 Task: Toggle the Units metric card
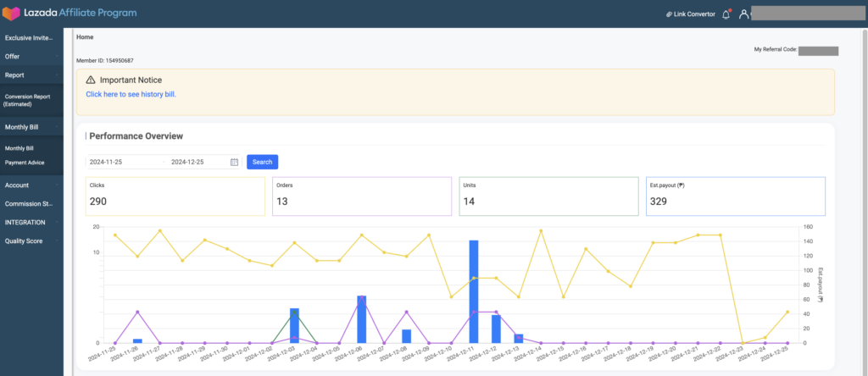point(548,196)
